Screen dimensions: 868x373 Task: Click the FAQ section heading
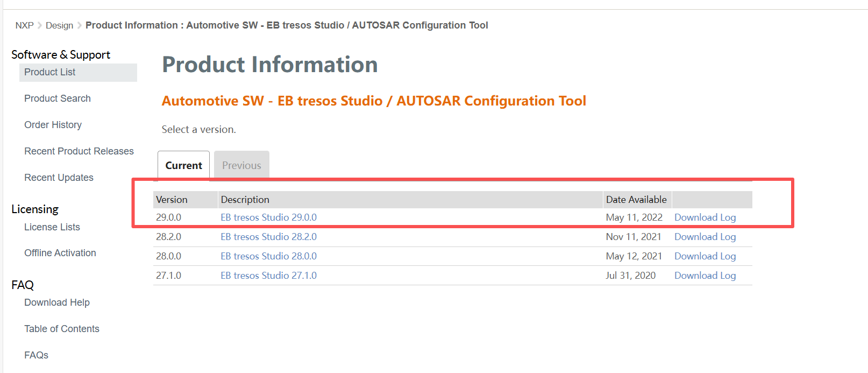coord(23,285)
